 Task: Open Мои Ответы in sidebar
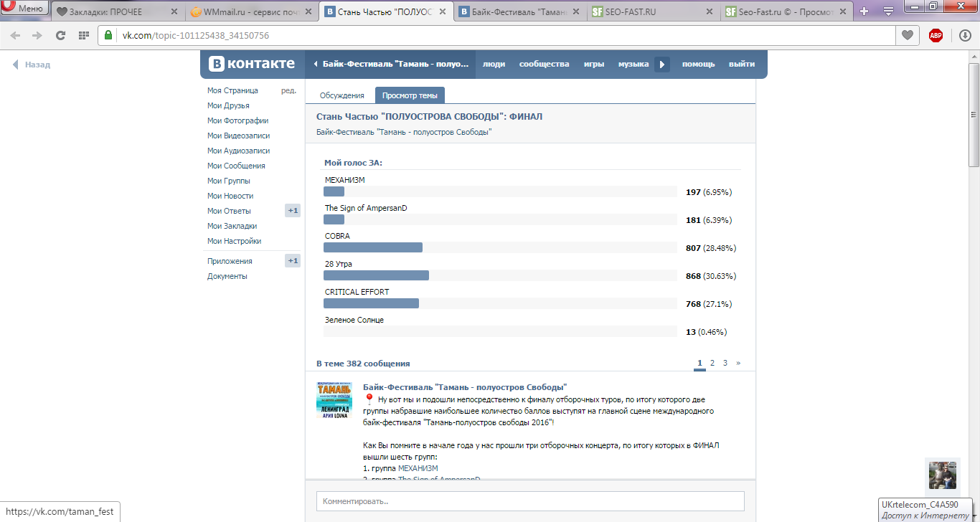pos(229,211)
